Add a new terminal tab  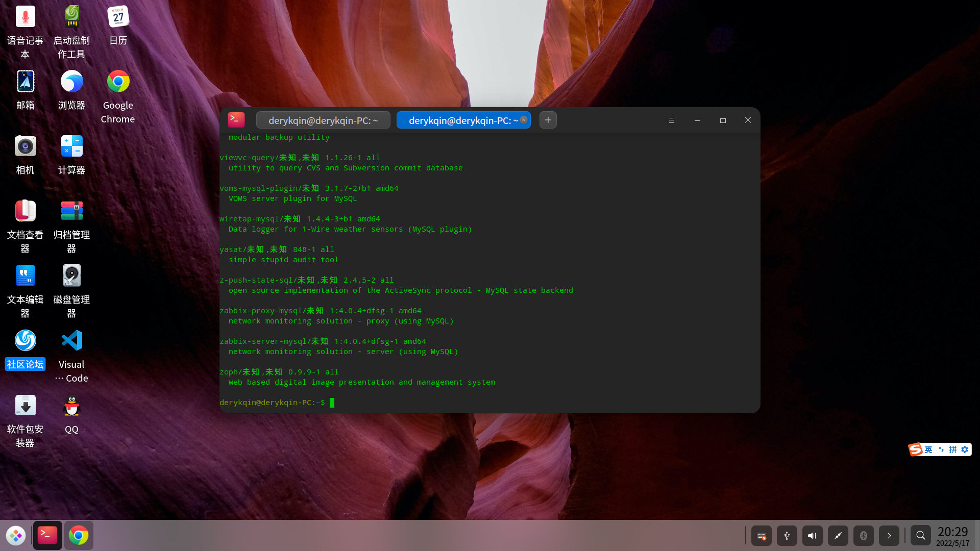point(548,120)
